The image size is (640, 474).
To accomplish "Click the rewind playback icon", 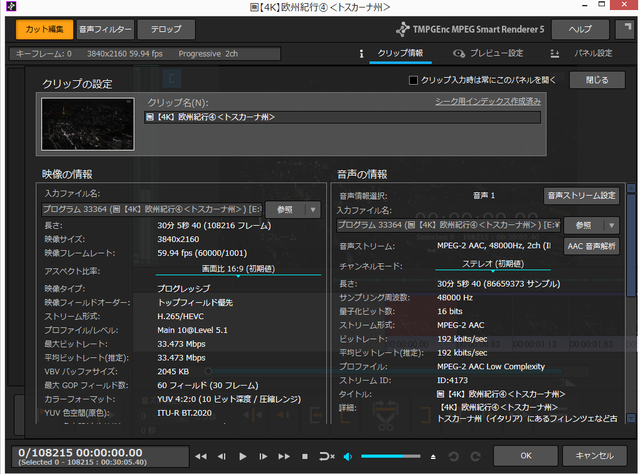I will click(x=200, y=456).
